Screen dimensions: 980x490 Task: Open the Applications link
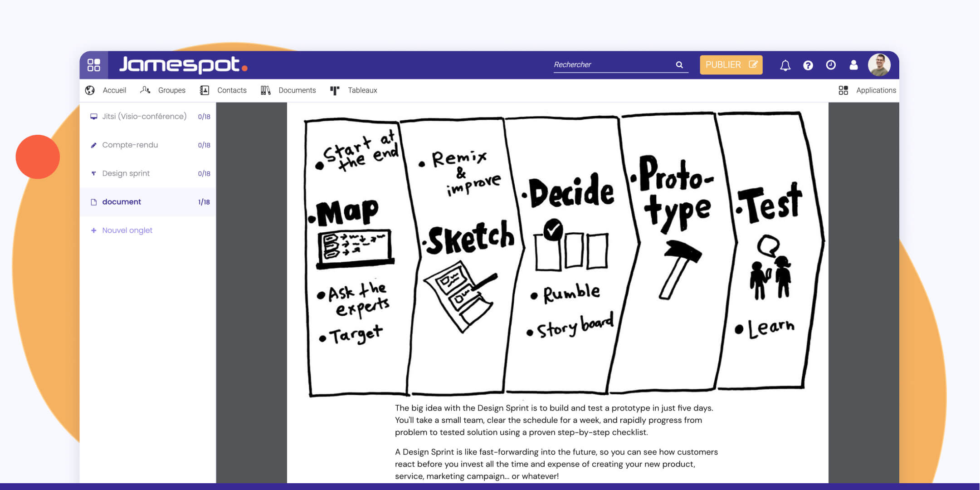click(x=876, y=90)
